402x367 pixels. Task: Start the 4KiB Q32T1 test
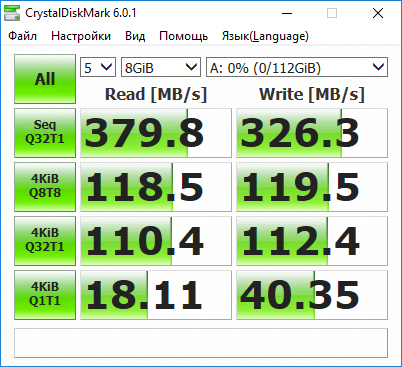click(x=45, y=241)
